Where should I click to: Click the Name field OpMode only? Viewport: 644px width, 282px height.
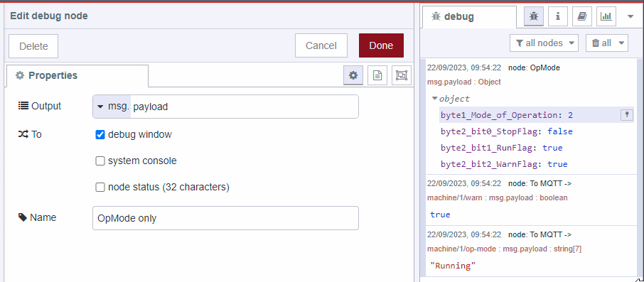click(x=225, y=218)
